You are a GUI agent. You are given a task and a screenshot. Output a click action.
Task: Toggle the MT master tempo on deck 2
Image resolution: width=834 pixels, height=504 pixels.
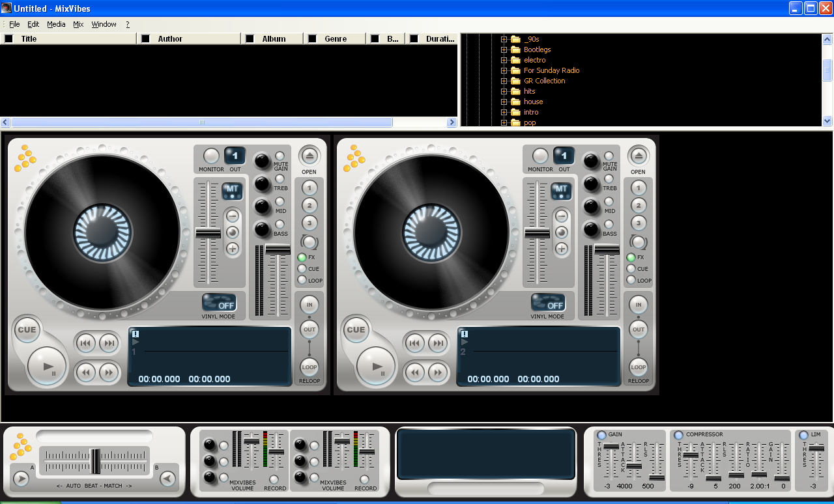562,191
